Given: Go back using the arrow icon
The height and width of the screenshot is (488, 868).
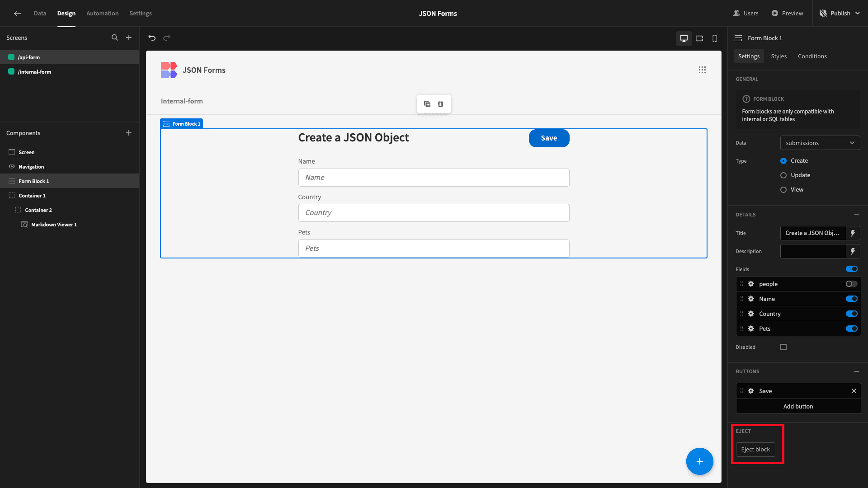Looking at the screenshot, I should (17, 14).
